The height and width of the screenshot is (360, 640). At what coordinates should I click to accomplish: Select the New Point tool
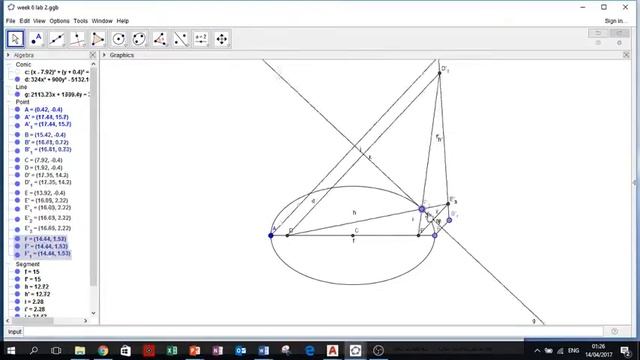pyautogui.click(x=36, y=39)
